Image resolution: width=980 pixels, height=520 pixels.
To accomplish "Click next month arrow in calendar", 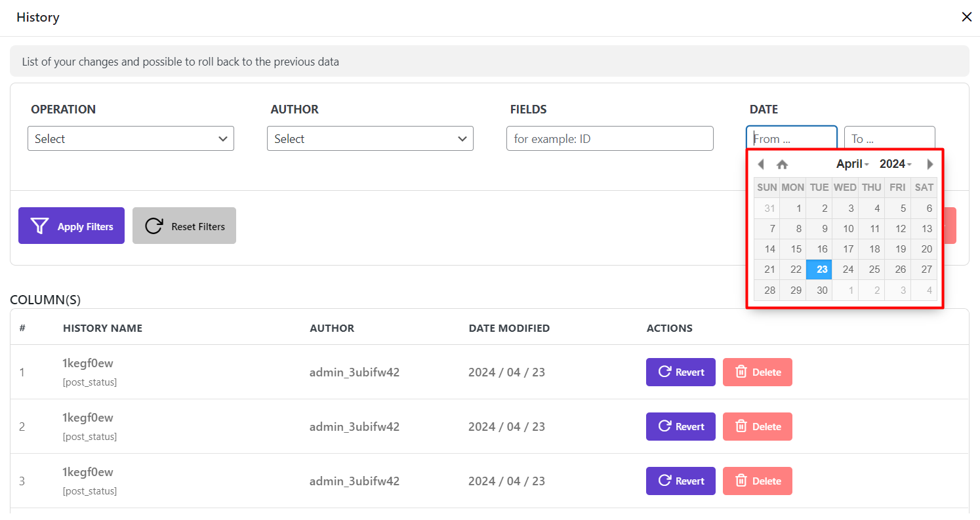I will pyautogui.click(x=929, y=165).
